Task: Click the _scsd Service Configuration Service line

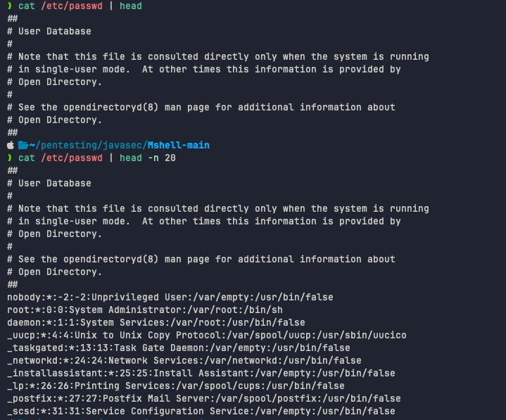Action: click(x=201, y=411)
